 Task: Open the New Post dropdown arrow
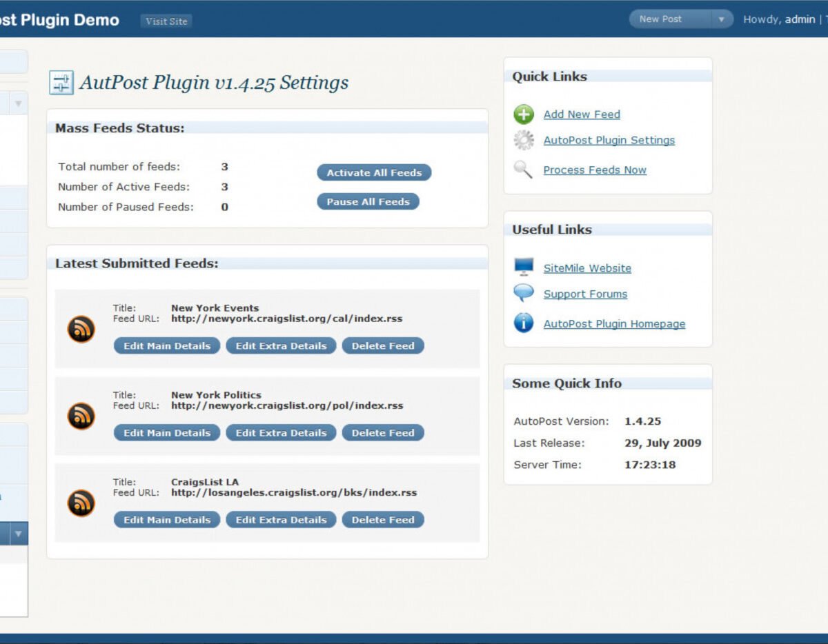coord(722,19)
